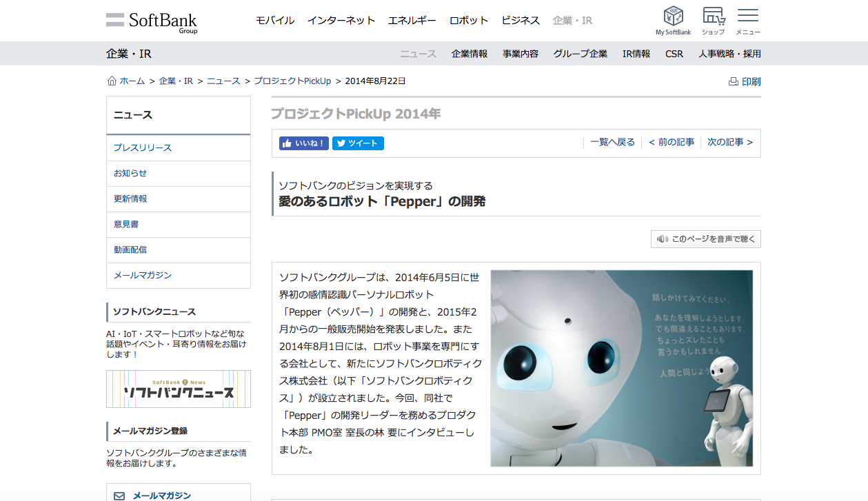Open the ショップ shopping cart icon
The width and height of the screenshot is (868, 501).
tap(713, 21)
